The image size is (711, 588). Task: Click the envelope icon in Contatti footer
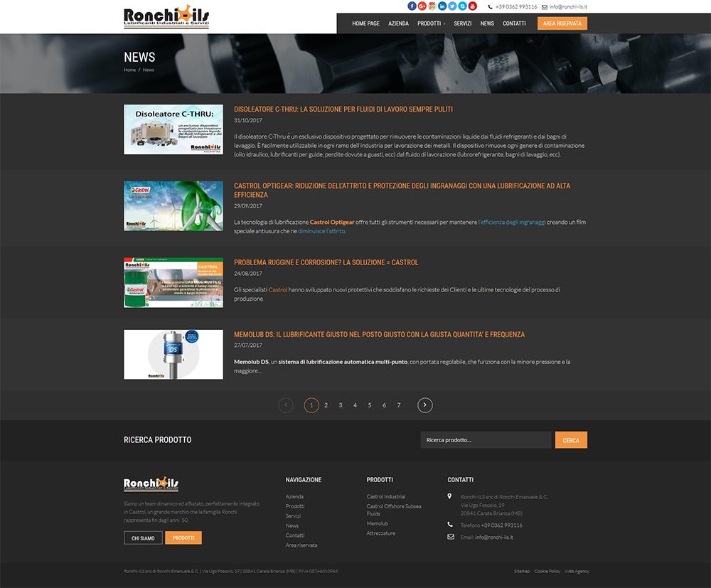[x=451, y=537]
